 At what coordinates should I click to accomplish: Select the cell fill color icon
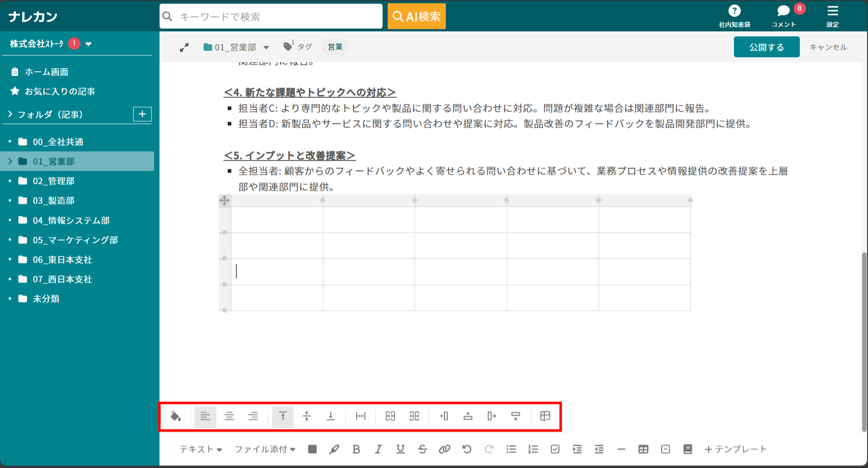pyautogui.click(x=176, y=416)
